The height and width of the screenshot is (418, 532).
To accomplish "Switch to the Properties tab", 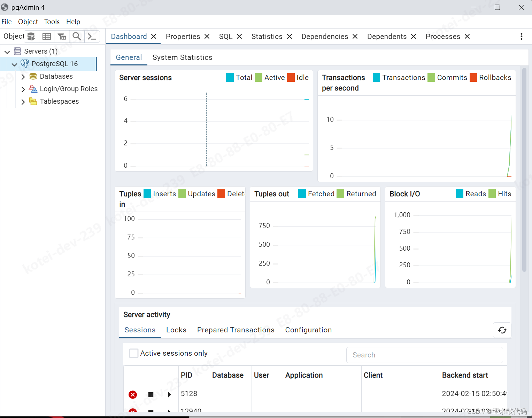I will tap(183, 37).
